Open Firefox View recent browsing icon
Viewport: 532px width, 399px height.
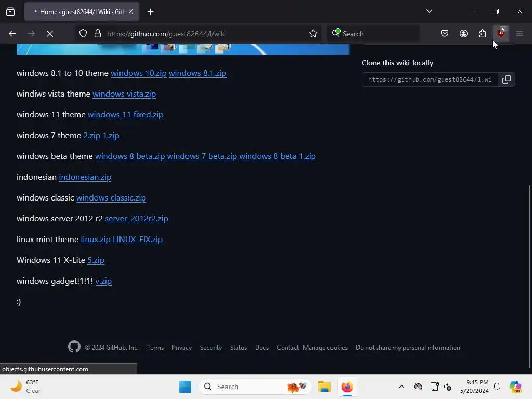coord(10,12)
